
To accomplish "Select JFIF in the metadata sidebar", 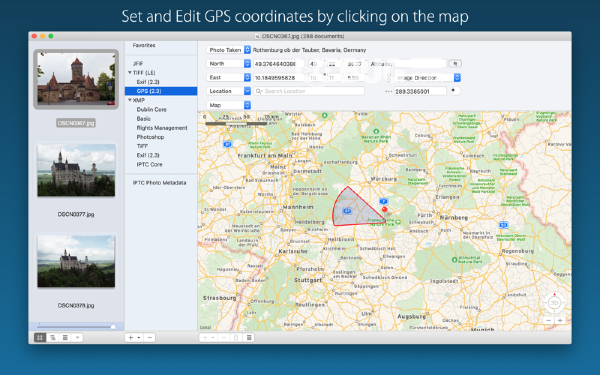I will [138, 64].
